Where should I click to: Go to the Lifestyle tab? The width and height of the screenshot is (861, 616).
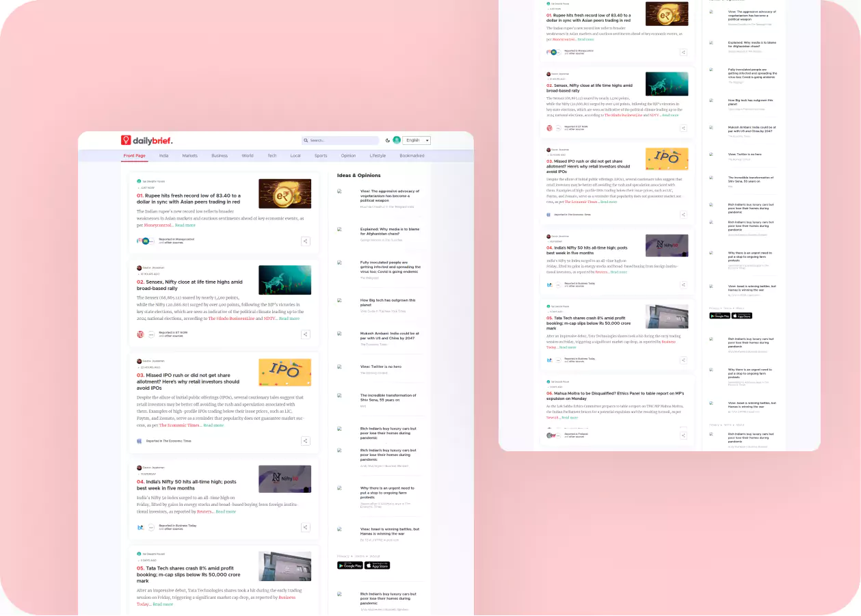(377, 156)
